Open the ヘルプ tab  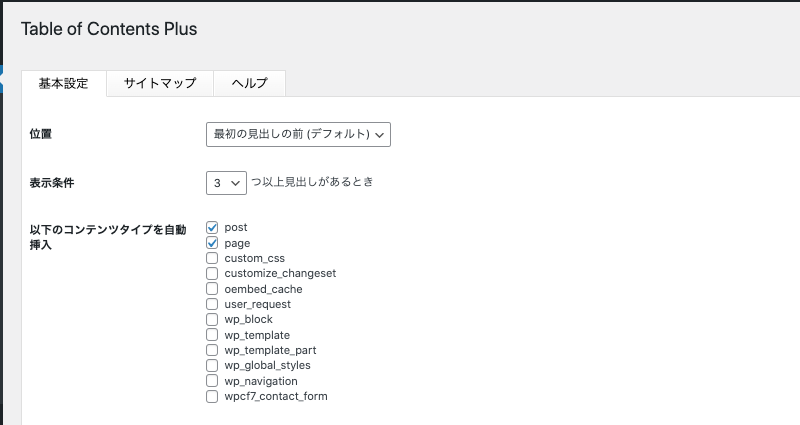pyautogui.click(x=249, y=83)
